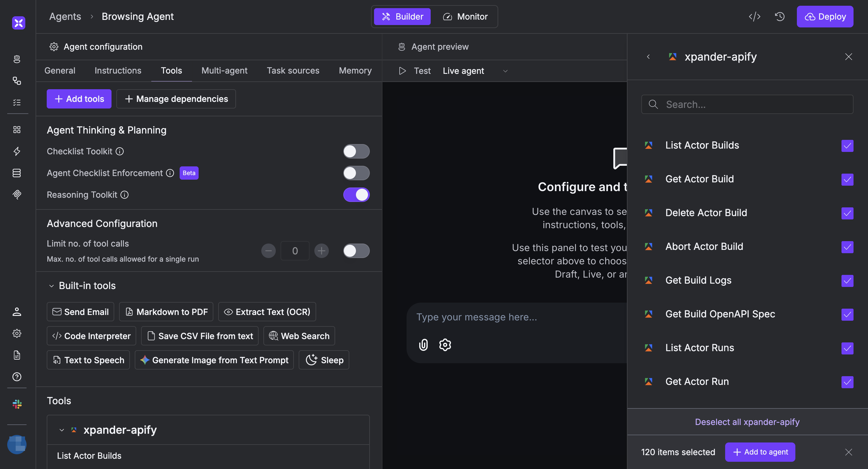Image resolution: width=868 pixels, height=469 pixels.
Task: Open chat settings gear icon
Action: pos(445,345)
